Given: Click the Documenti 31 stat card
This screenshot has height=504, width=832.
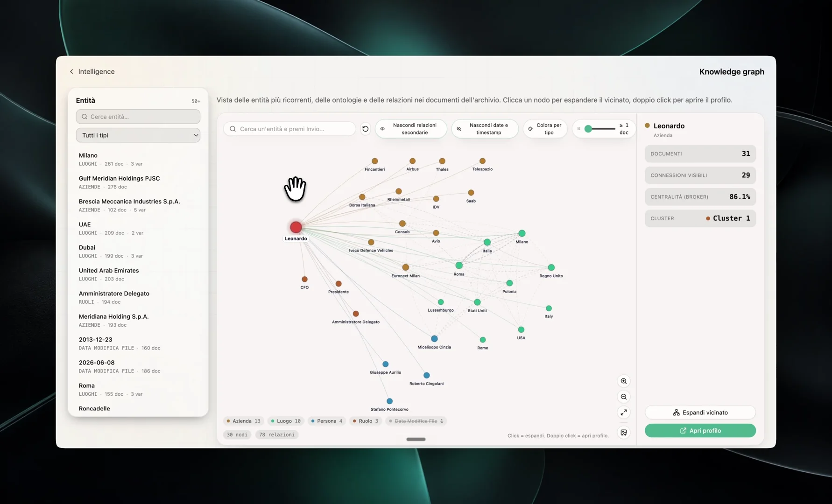Looking at the screenshot, I should pyautogui.click(x=700, y=154).
